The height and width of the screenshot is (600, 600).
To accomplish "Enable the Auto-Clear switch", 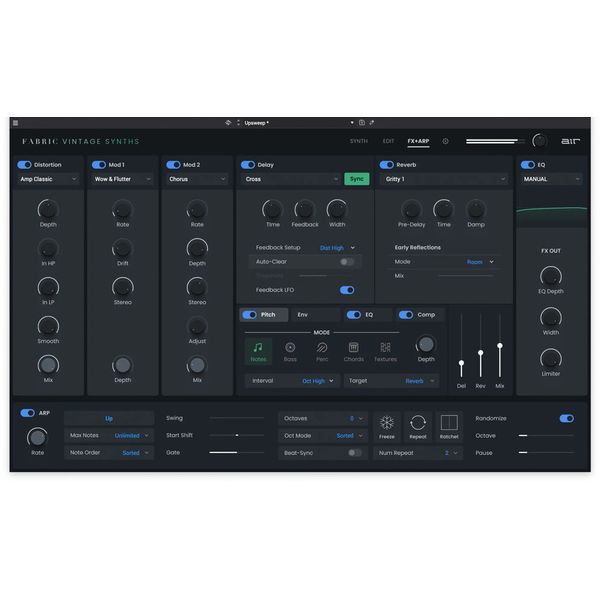I will click(x=347, y=262).
